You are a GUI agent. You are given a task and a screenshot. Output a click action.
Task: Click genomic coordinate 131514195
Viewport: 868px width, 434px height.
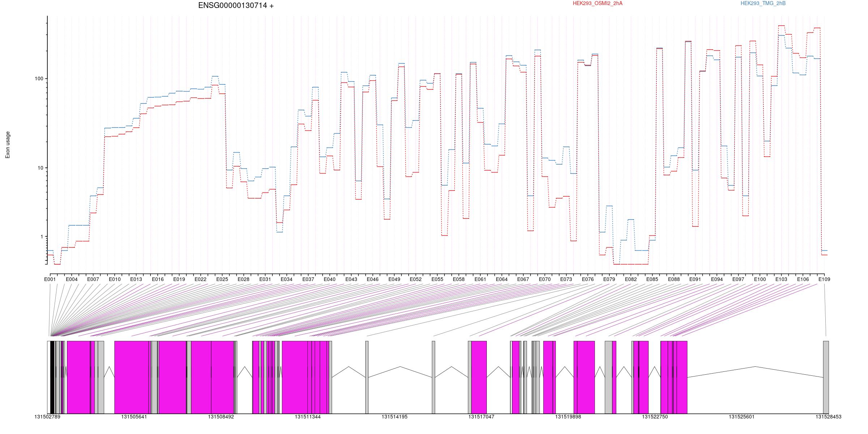(395, 417)
